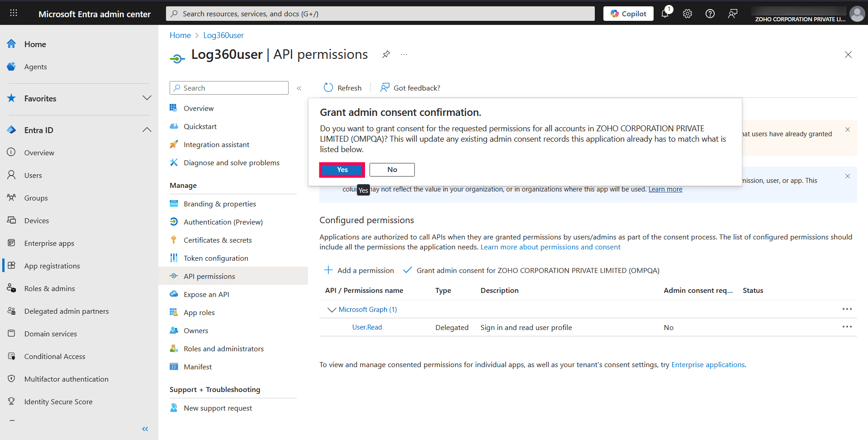Viewport: 868px width, 440px height.
Task: Open the User.Read permission link
Action: [367, 327]
